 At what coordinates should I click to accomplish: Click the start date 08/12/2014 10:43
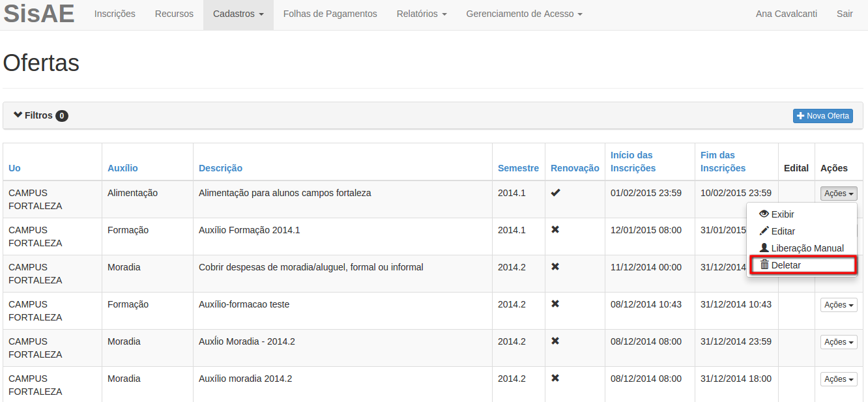click(x=646, y=304)
